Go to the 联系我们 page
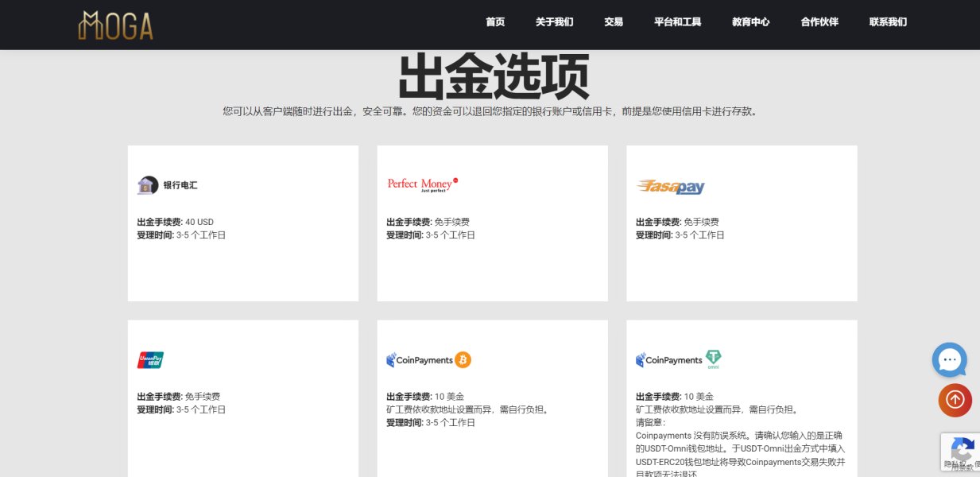Viewport: 980px width, 477px height. coord(888,22)
